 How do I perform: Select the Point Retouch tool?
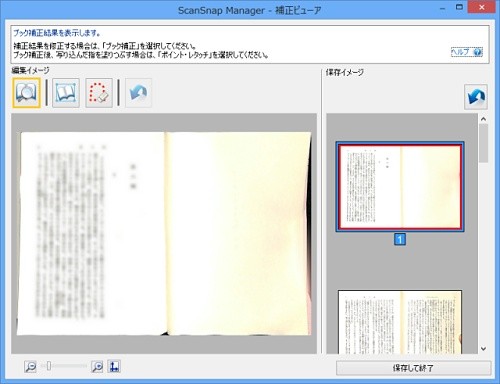coord(99,93)
